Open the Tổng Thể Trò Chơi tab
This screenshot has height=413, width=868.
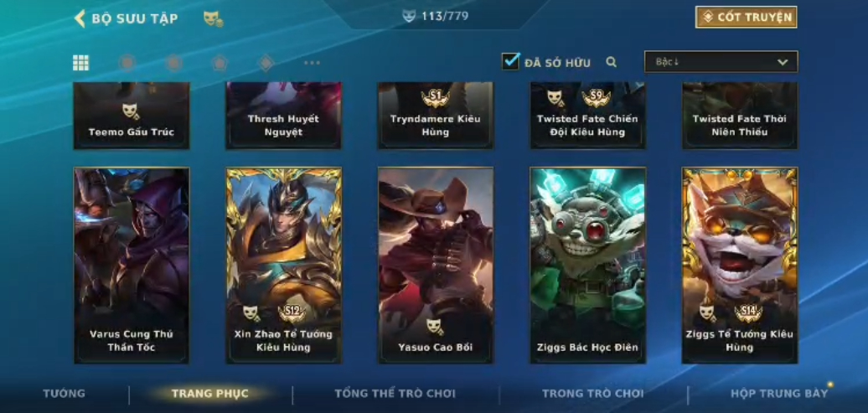pyautogui.click(x=395, y=394)
